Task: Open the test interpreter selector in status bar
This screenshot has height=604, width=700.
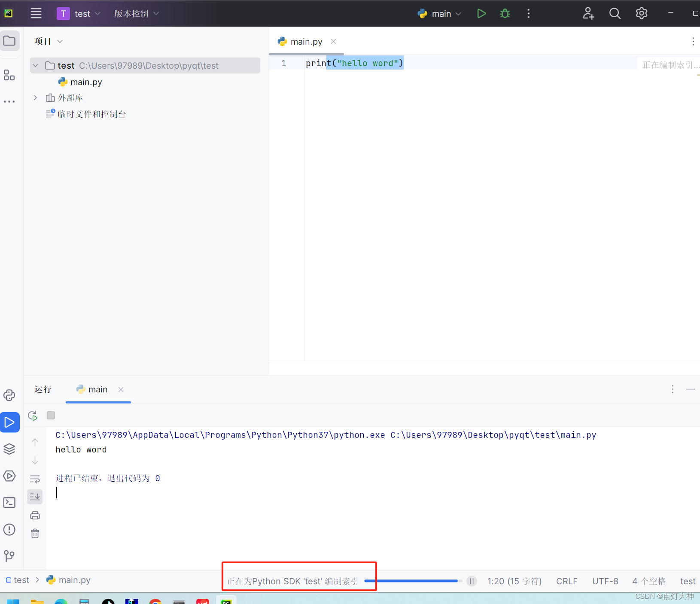Action: tap(688, 581)
